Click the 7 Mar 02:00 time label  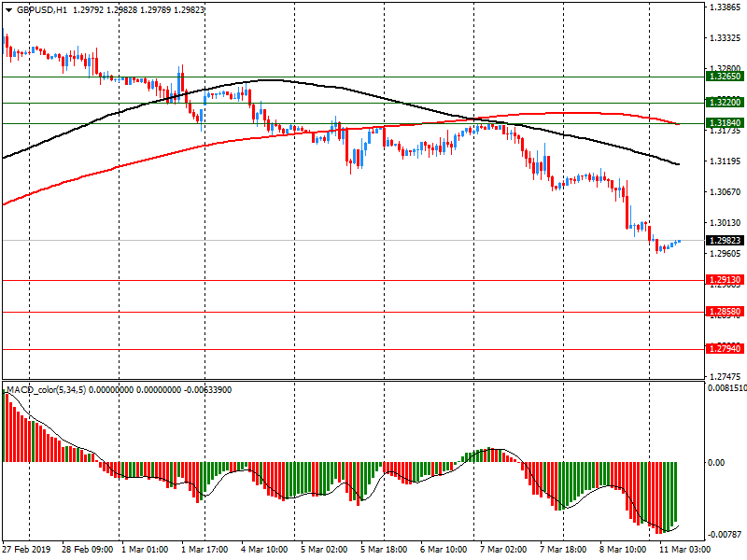tap(503, 550)
